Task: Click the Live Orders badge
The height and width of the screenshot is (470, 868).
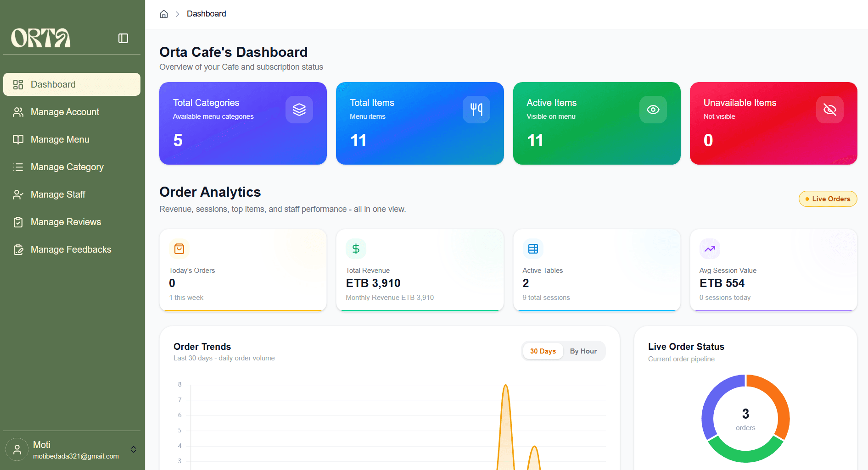Action: 828,199
